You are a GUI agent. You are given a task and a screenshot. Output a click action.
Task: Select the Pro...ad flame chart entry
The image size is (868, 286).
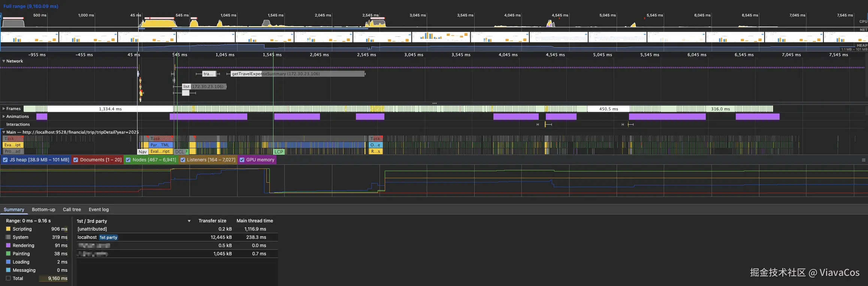tap(13, 151)
